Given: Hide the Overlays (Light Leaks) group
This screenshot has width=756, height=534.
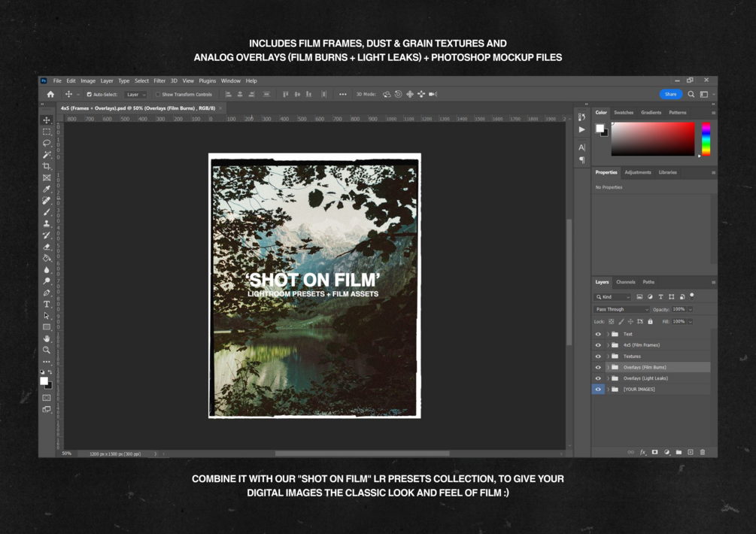Looking at the screenshot, I should coord(598,378).
